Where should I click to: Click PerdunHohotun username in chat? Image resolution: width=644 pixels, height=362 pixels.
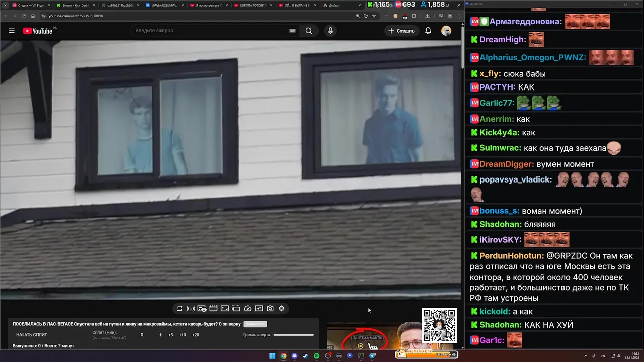coord(512,256)
